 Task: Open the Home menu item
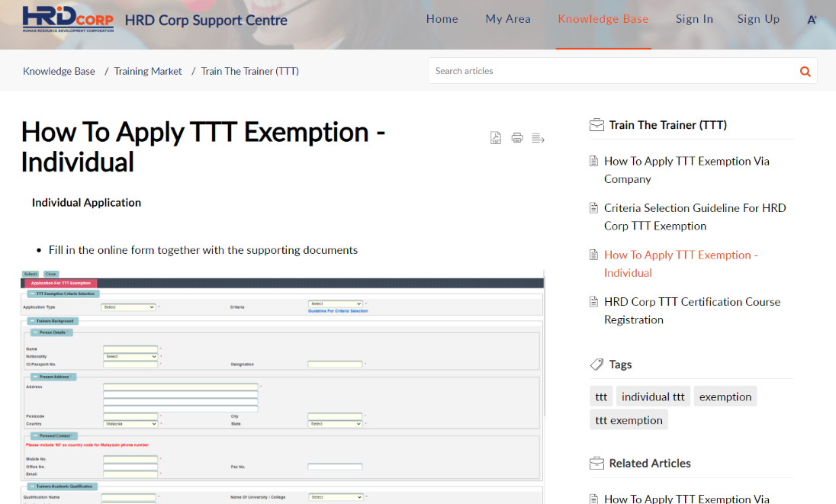[442, 19]
